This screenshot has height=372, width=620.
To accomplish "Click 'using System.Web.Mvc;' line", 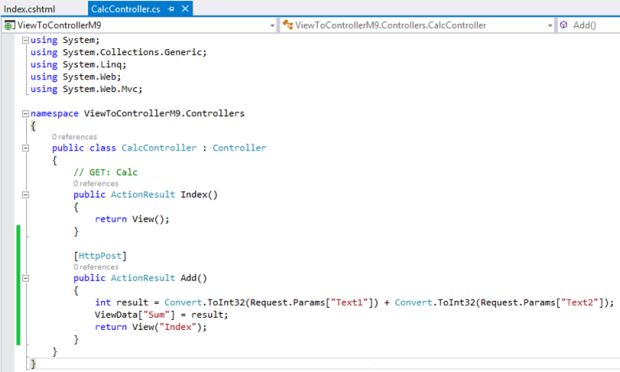I will (86, 89).
